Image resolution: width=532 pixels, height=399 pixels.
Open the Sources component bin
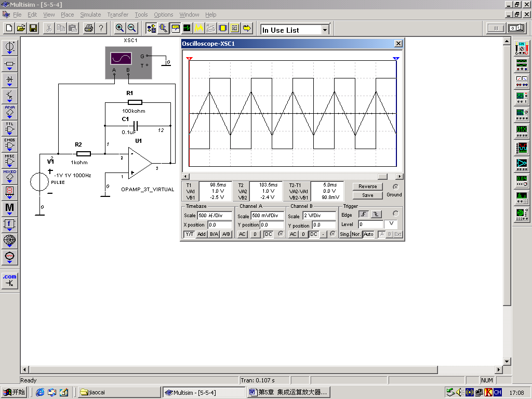[9, 47]
